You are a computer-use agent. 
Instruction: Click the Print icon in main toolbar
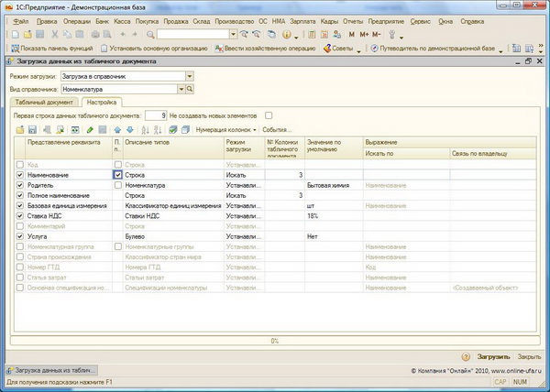pyautogui.click(x=95, y=34)
